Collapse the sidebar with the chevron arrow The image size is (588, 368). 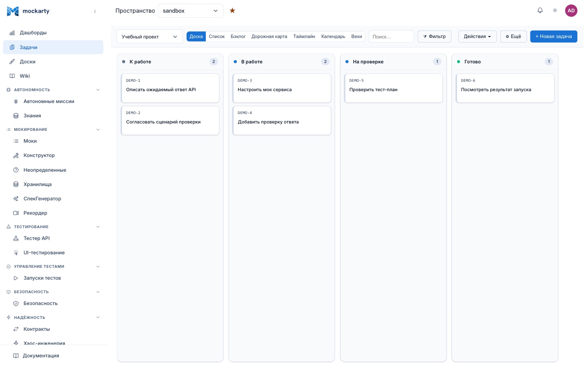coord(95,11)
